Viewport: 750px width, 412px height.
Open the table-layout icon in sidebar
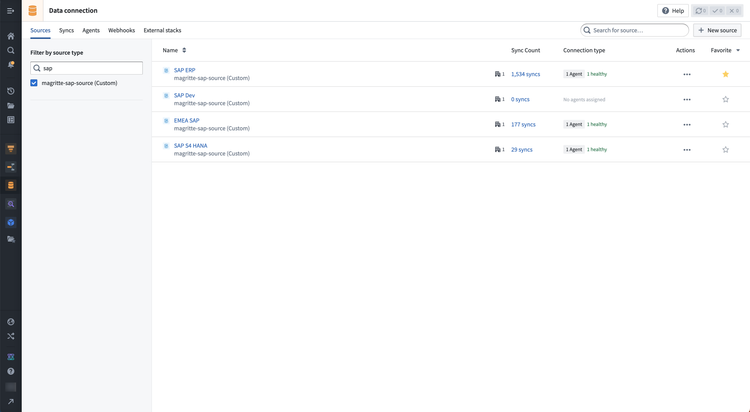11,120
